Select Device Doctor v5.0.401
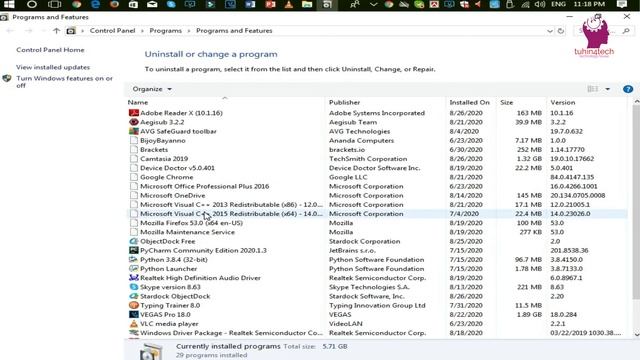Viewport: 640px width, 360px height. tap(378, 168)
